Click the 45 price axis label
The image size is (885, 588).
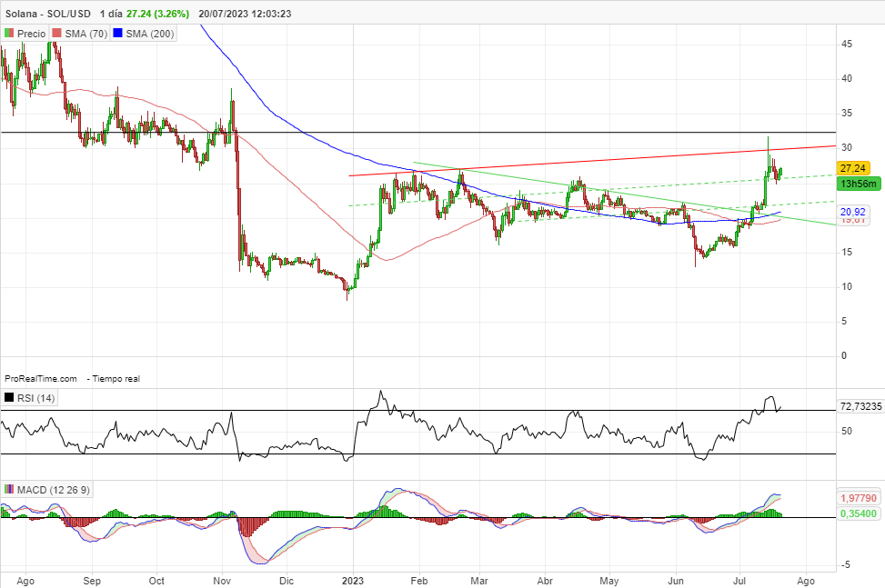pyautogui.click(x=847, y=44)
